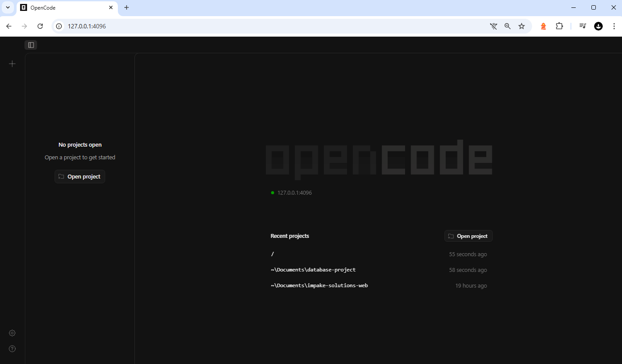Bookmark this tab with the star
622x364 pixels.
coord(522,26)
